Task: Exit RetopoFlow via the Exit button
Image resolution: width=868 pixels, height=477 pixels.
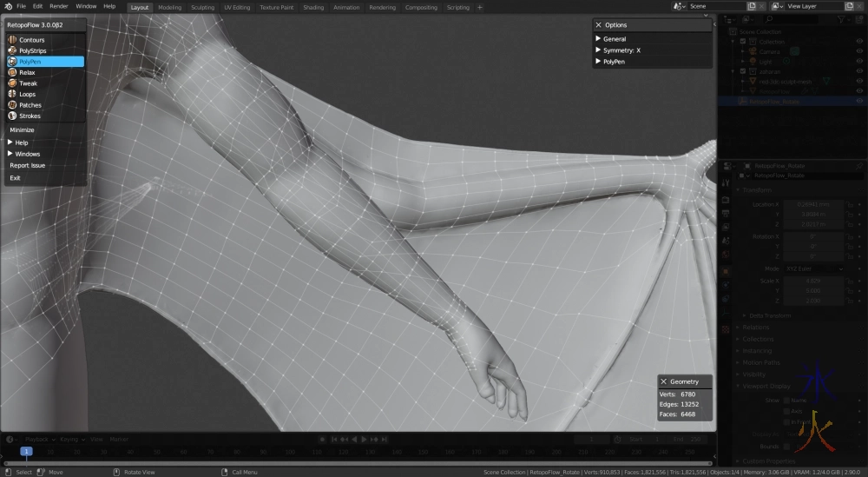Action: coord(15,177)
